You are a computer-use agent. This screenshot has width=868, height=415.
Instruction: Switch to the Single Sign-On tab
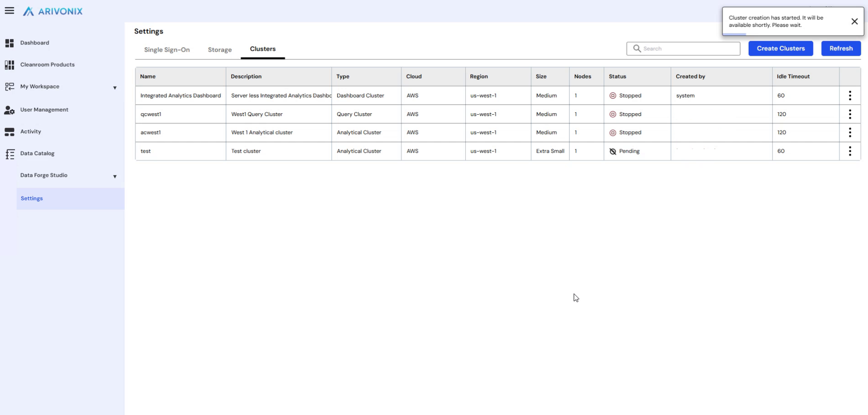[x=167, y=50]
